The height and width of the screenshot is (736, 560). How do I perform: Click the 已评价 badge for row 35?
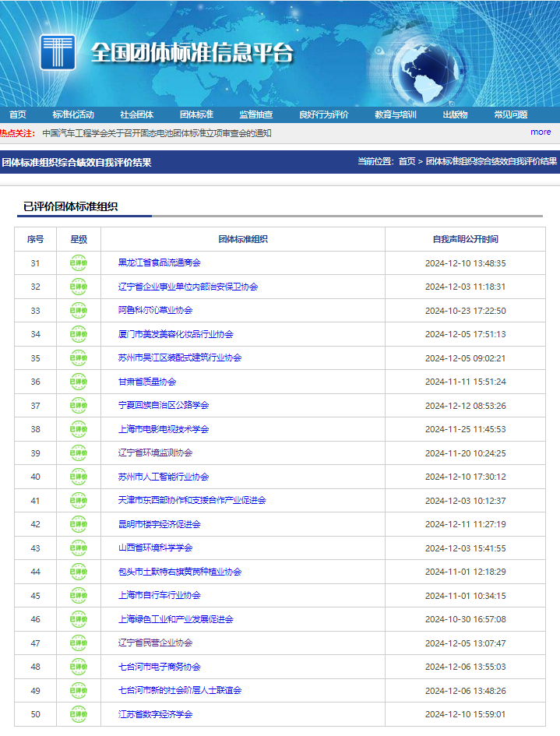pyautogui.click(x=79, y=358)
